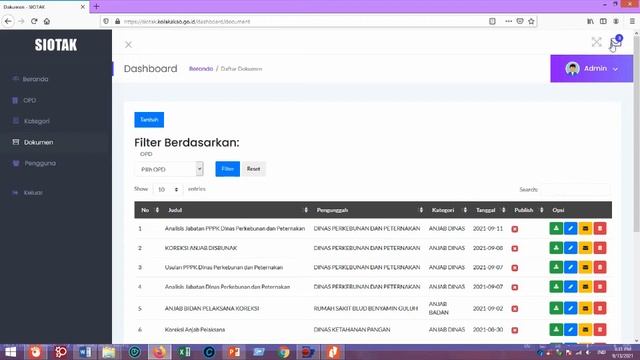Viewport: 640px width, 360px height.
Task: Toggle publish for ANJAB BIDAN PELAKSANA KOREKSI
Action: [515, 309]
